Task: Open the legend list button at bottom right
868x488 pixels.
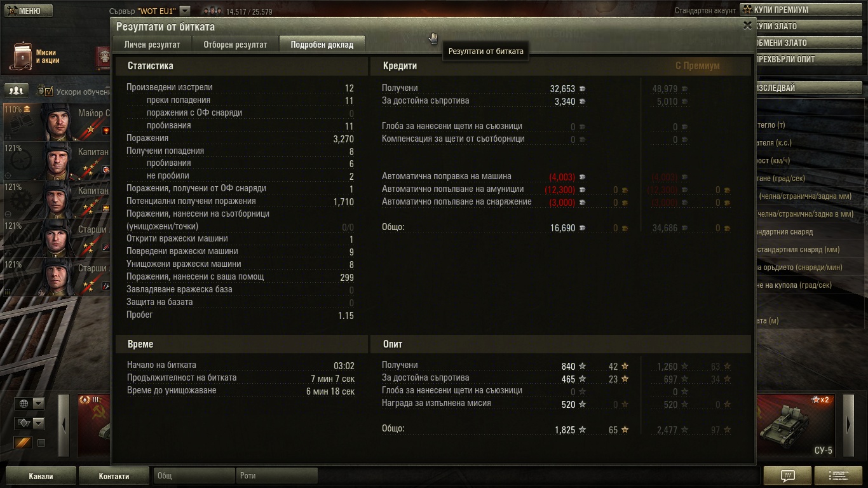Action: (x=838, y=475)
